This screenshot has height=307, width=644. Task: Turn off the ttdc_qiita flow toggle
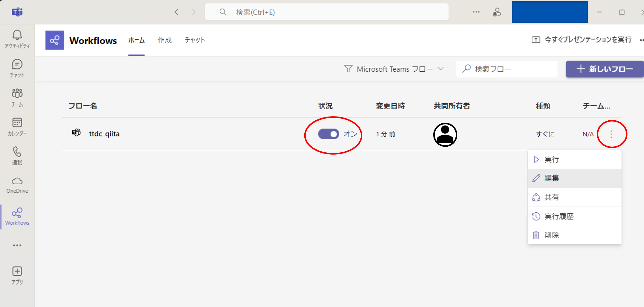328,134
